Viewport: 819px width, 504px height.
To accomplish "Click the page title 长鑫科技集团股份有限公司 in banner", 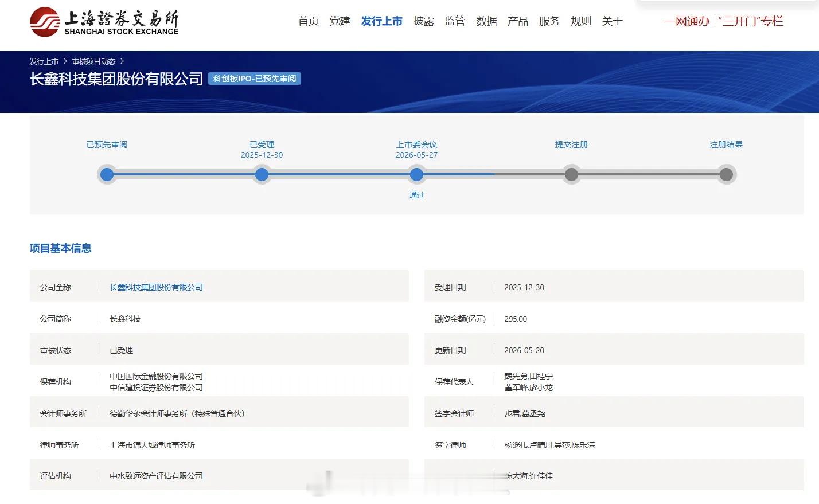I will click(x=116, y=79).
